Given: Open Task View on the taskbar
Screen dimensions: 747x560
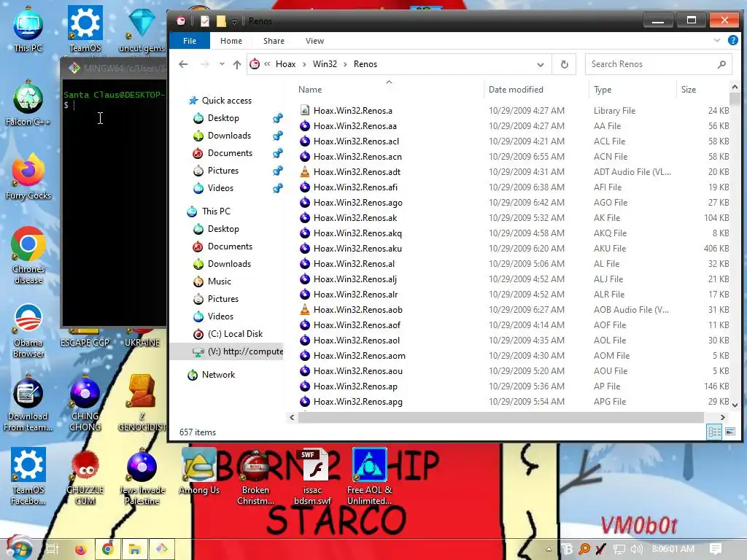Looking at the screenshot, I should [x=52, y=549].
